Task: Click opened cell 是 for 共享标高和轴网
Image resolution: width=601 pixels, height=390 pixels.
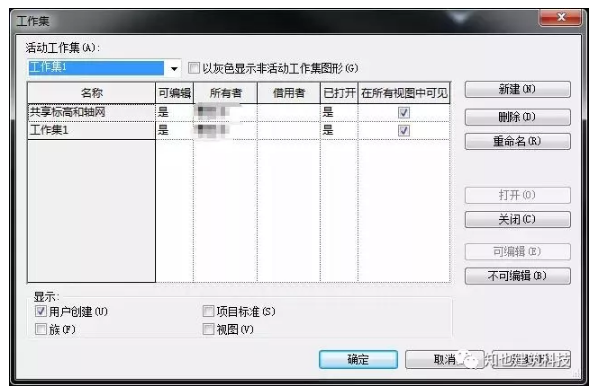Action: pyautogui.click(x=339, y=112)
